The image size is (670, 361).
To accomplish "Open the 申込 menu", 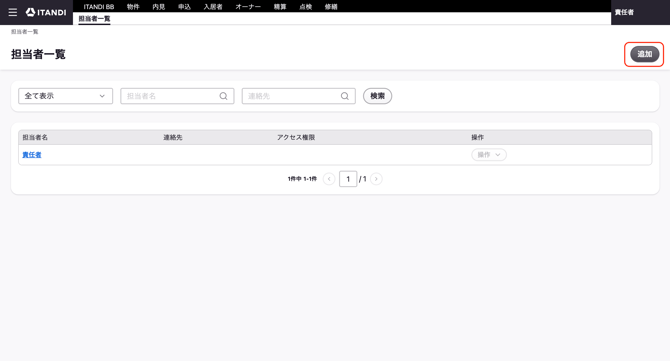I will [185, 7].
